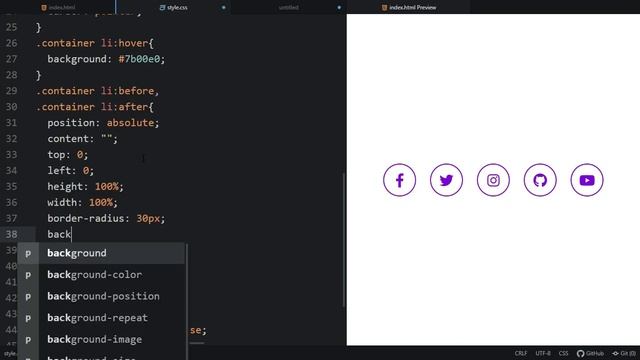Image resolution: width=640 pixels, height=360 pixels.
Task: Click the Instagram icon in preview
Action: point(493,180)
